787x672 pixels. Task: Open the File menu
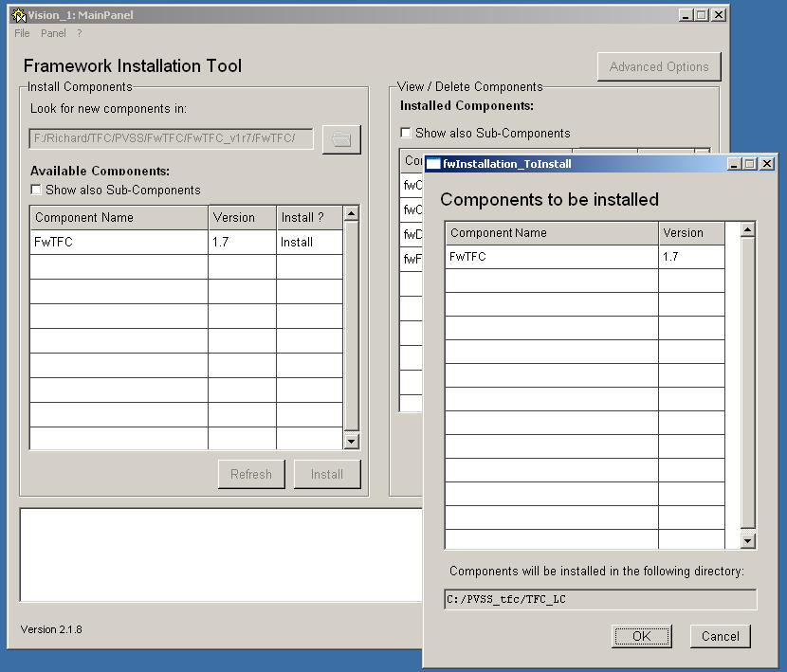[x=22, y=33]
